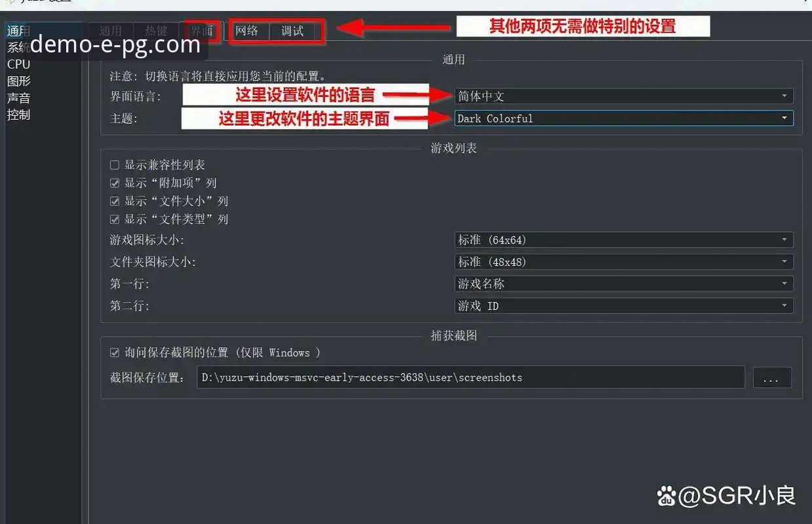
Task: Toggle 询问保存截图的位置 checkbox
Action: click(115, 352)
